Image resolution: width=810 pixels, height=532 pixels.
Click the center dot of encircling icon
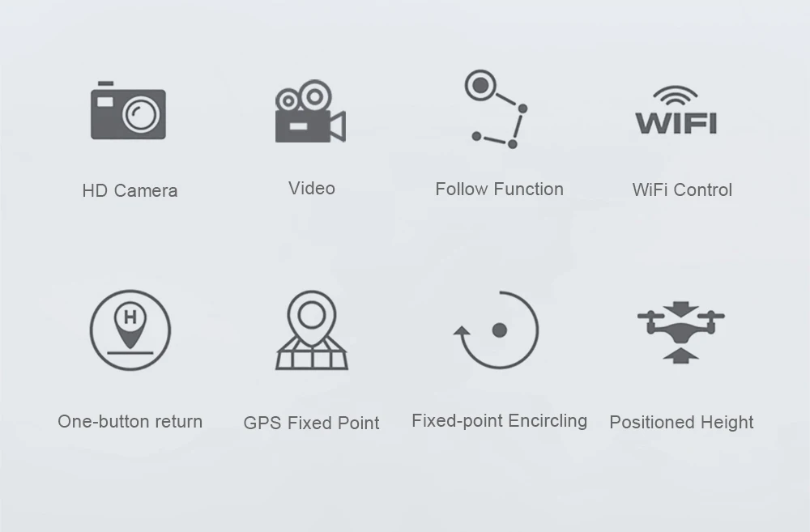(500, 330)
